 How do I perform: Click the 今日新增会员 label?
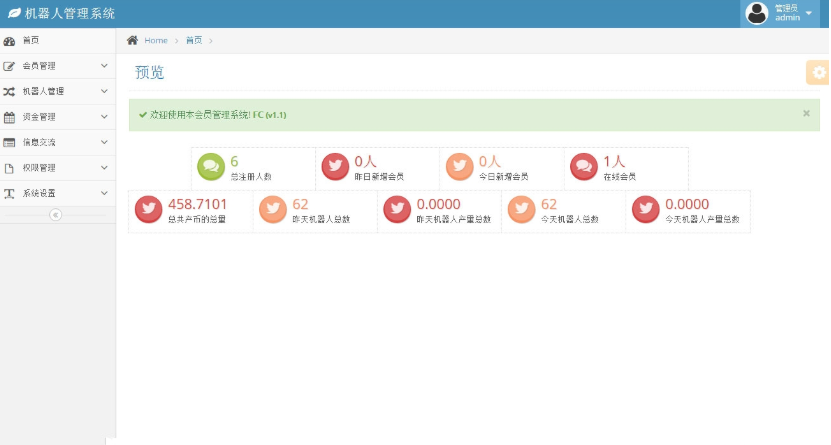[x=503, y=177]
